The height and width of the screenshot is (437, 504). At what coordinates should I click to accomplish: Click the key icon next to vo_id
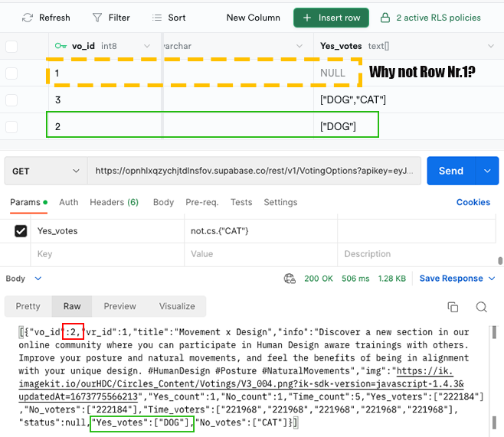61,46
